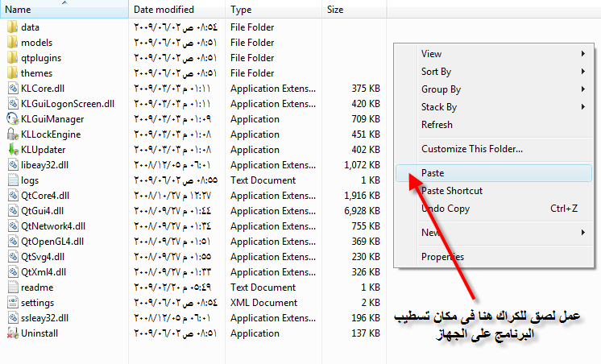Click the themes folder name

point(37,73)
